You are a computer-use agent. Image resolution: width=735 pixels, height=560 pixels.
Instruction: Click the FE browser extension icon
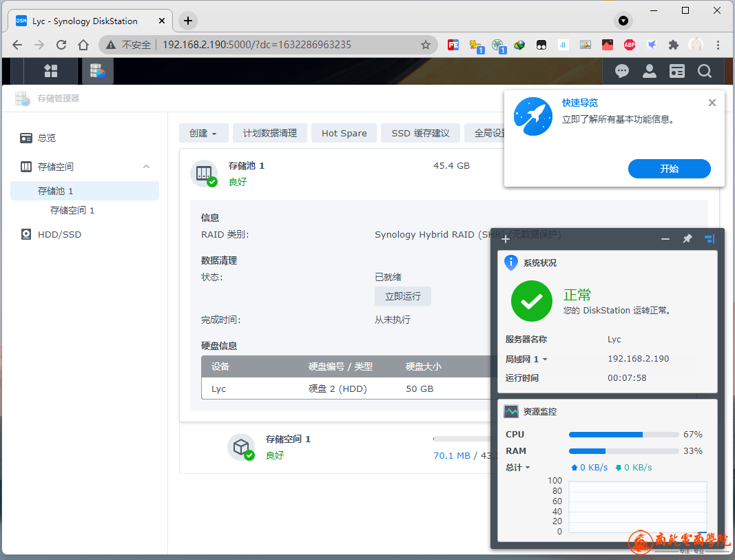click(x=453, y=45)
